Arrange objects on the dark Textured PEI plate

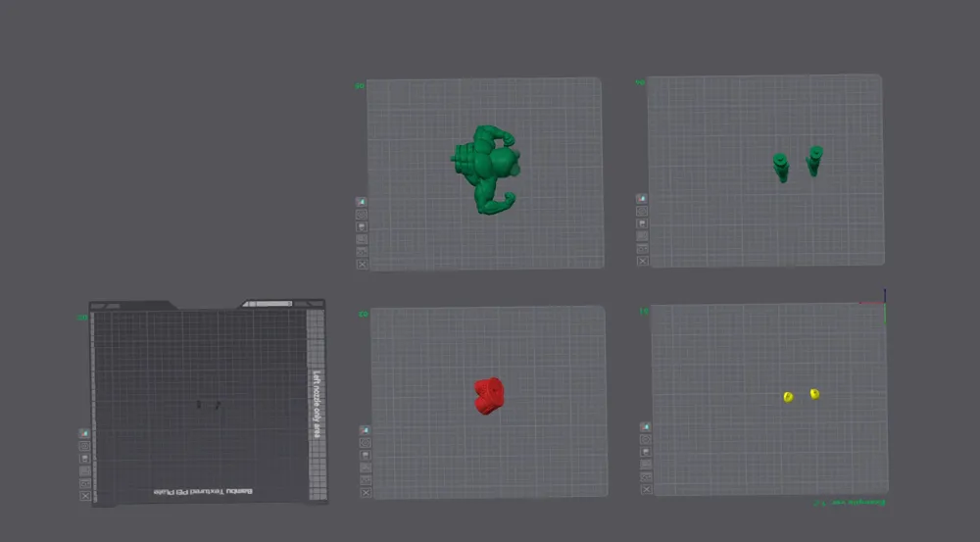(85, 470)
